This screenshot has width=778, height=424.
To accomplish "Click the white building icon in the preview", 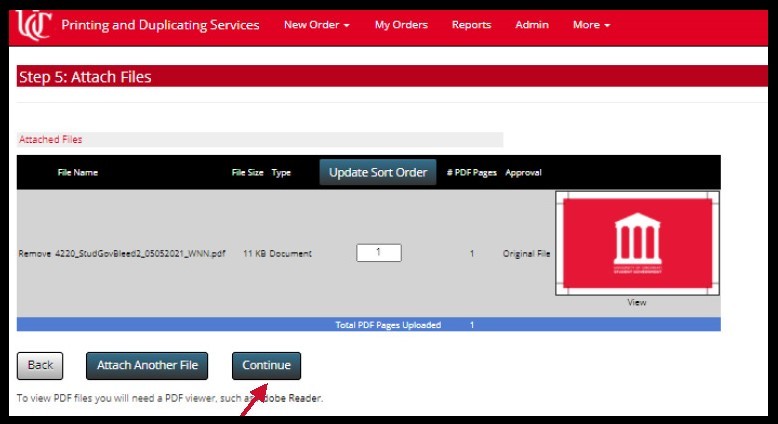I will pos(637,238).
